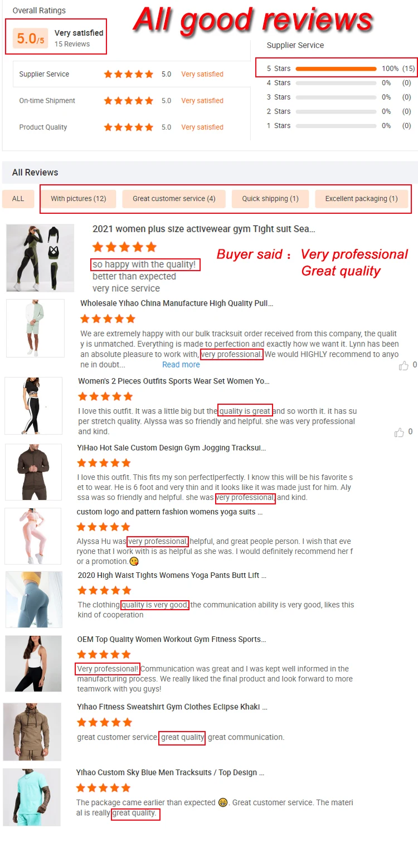The image size is (418, 868).
Task: Click the stars beside Product Quality
Action: 128,127
